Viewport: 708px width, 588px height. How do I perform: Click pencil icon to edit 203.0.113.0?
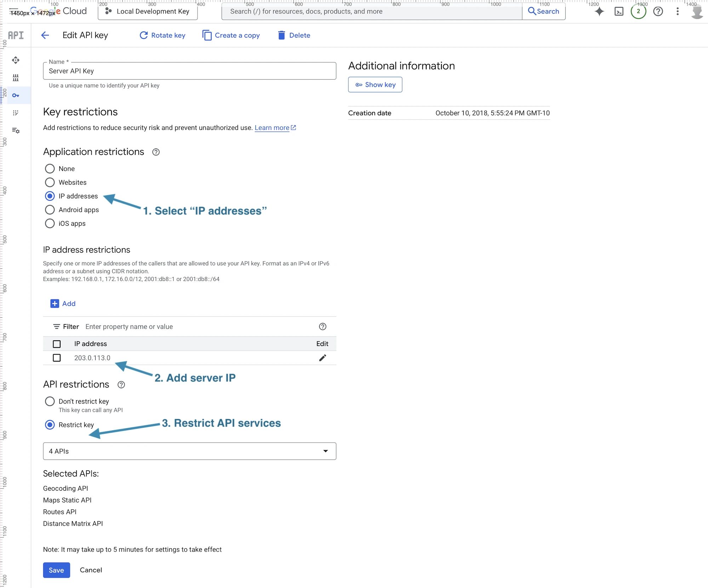(x=322, y=358)
